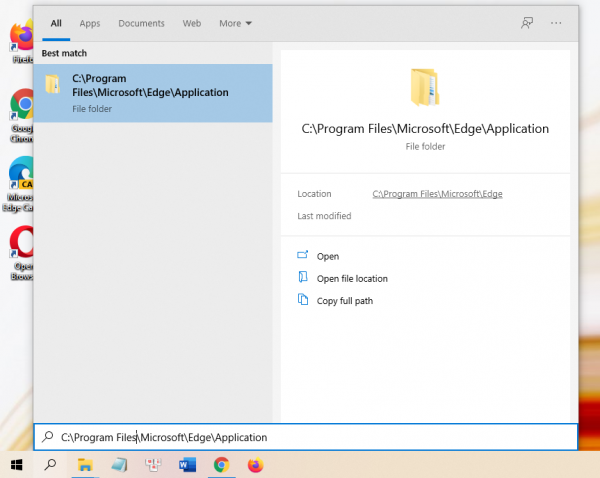Click Open action in preview pane

point(328,256)
